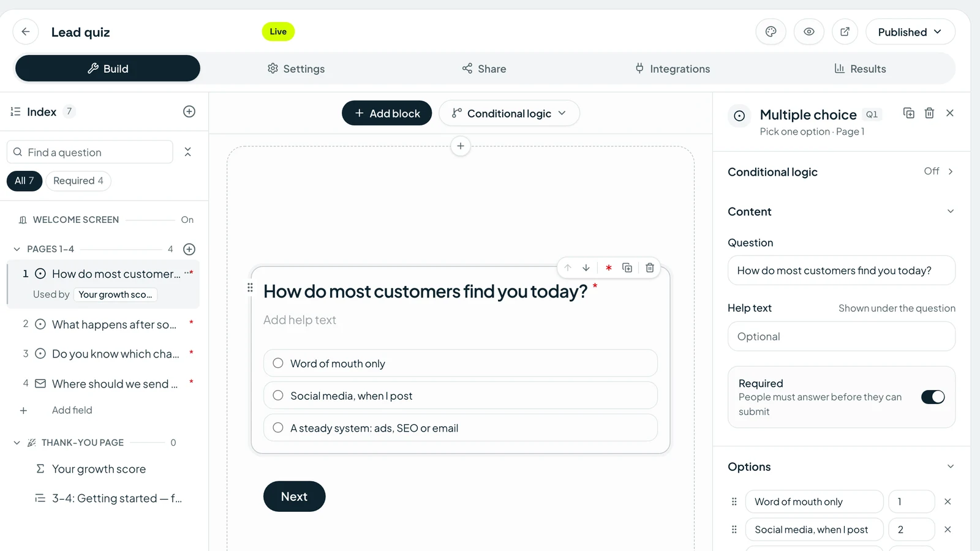The height and width of the screenshot is (551, 980).
Task: Open the Integrations tab
Action: (x=673, y=69)
